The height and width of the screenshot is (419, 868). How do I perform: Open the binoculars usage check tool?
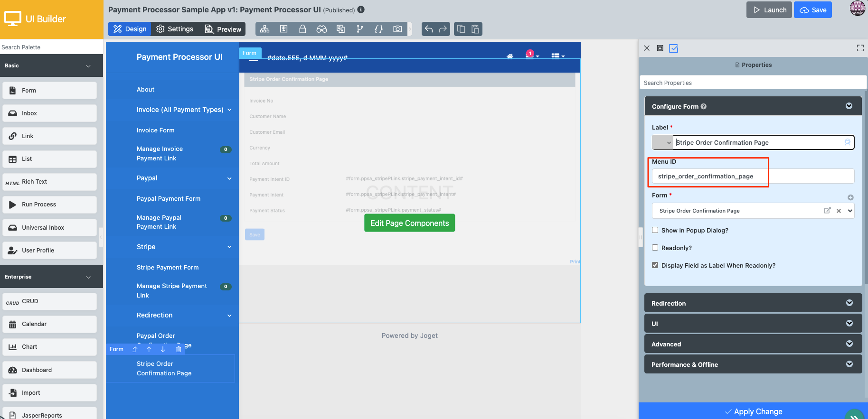tap(321, 29)
